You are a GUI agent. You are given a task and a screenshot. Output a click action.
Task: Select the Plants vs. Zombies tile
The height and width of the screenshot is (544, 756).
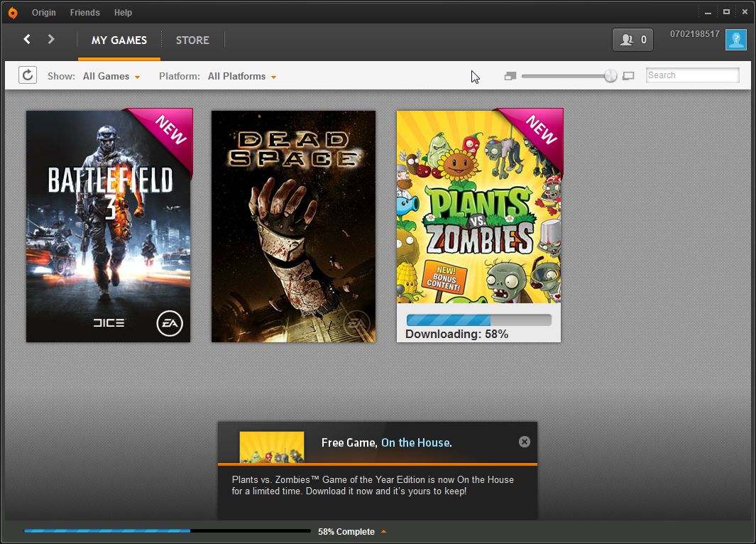click(478, 226)
